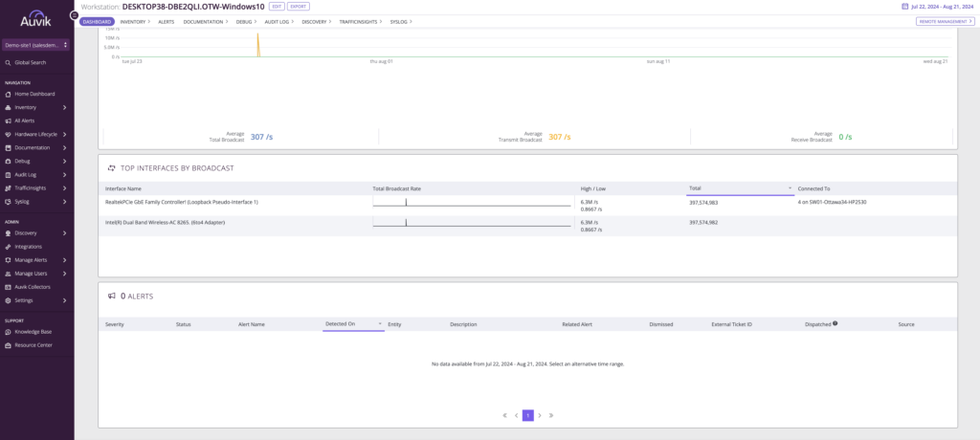Click the Integrations sidebar icon
Image resolution: width=980 pixels, height=440 pixels.
coord(8,247)
